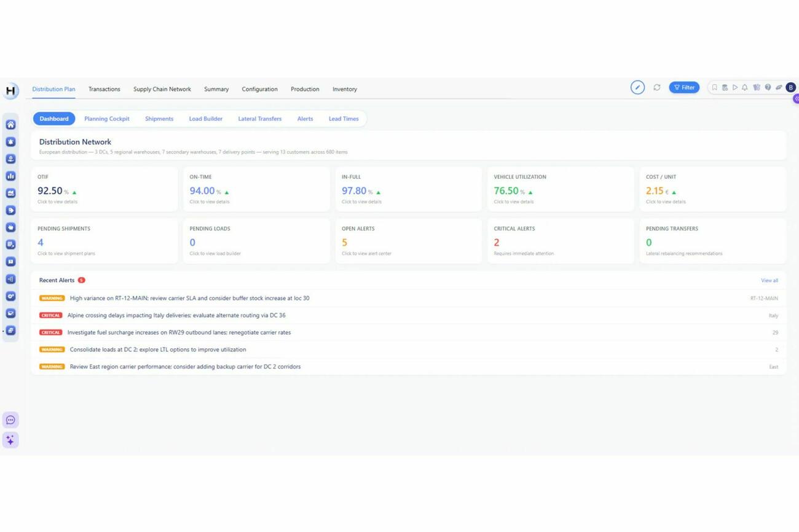Click the bookmark icon in the top toolbar
This screenshot has height=532, width=799.
point(714,87)
